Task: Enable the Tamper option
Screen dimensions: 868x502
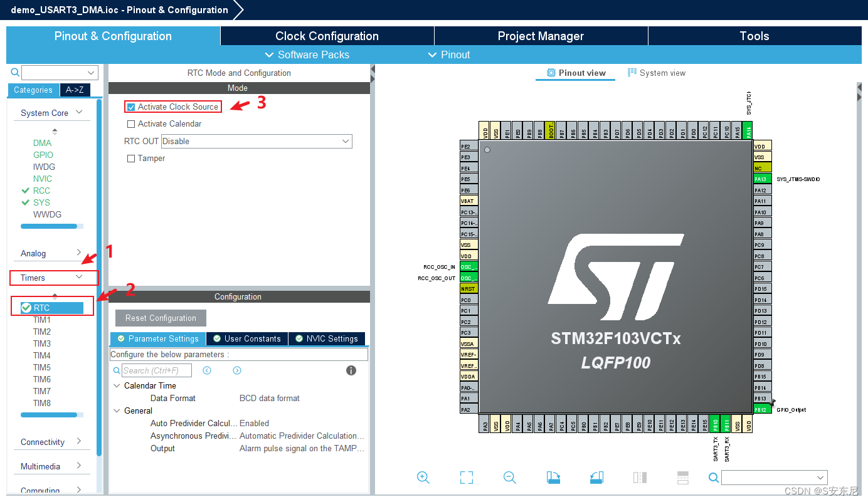Action: tap(131, 158)
